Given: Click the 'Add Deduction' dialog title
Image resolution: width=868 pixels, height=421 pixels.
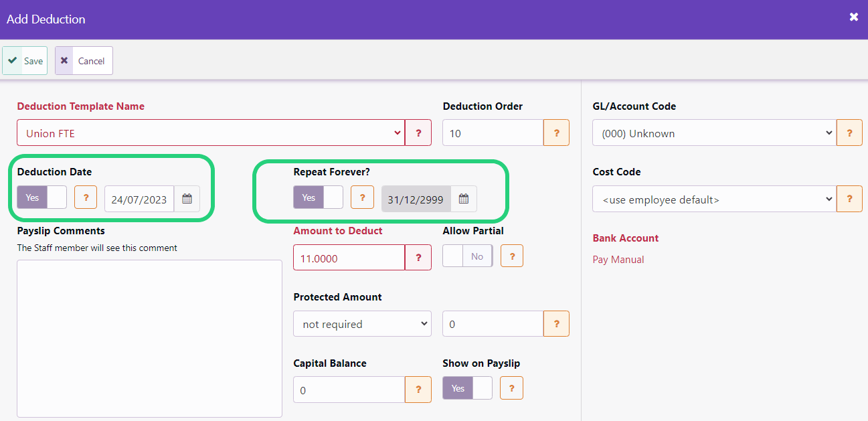Looking at the screenshot, I should tap(46, 19).
